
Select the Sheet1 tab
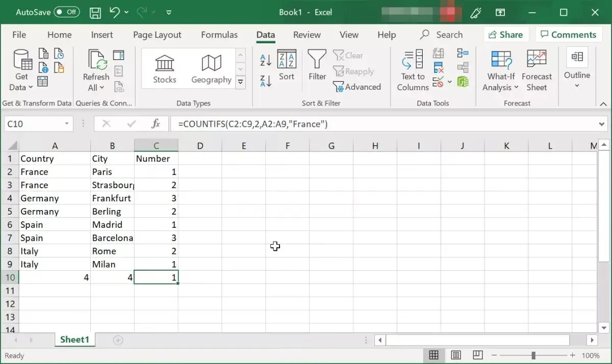click(x=74, y=340)
